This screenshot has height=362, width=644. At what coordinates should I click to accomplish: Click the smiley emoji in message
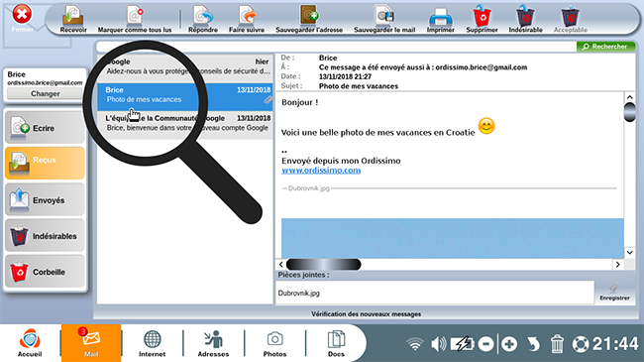coord(486,126)
